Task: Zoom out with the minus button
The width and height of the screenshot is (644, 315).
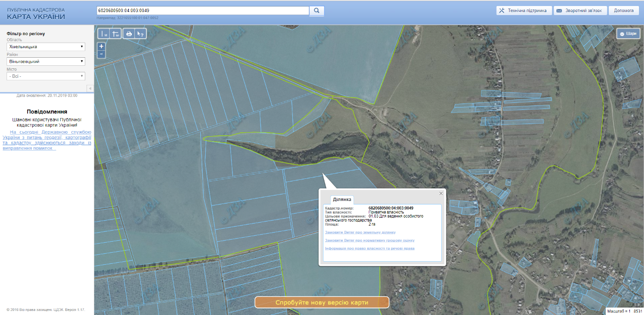Action: pos(102,54)
